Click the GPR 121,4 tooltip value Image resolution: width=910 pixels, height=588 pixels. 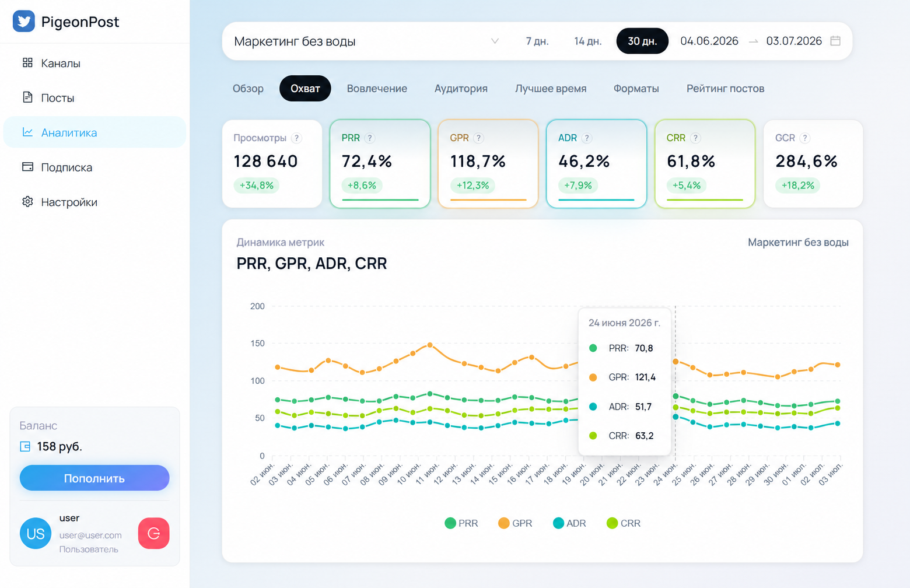coord(645,377)
